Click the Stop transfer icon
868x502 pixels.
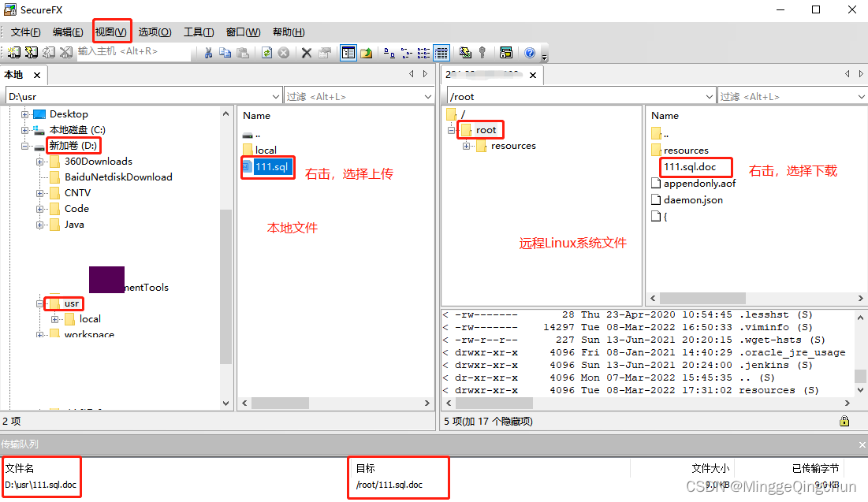[x=284, y=53]
